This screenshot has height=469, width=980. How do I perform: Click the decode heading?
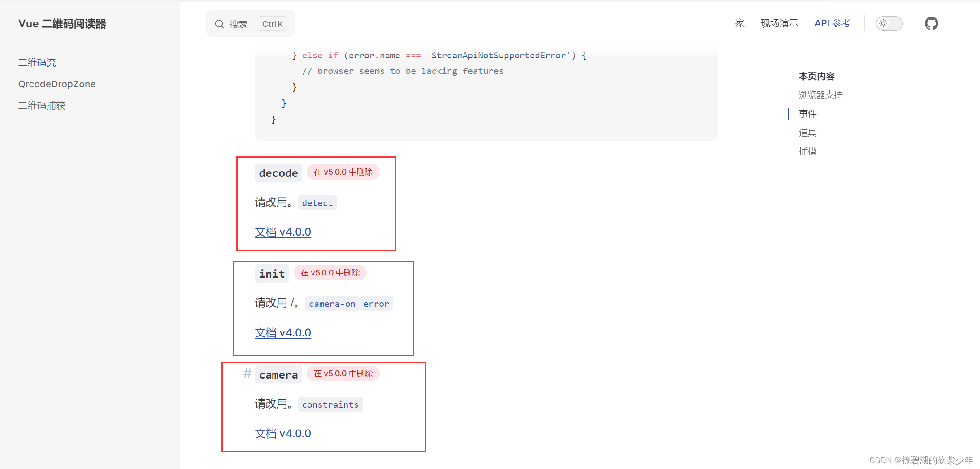click(x=278, y=173)
